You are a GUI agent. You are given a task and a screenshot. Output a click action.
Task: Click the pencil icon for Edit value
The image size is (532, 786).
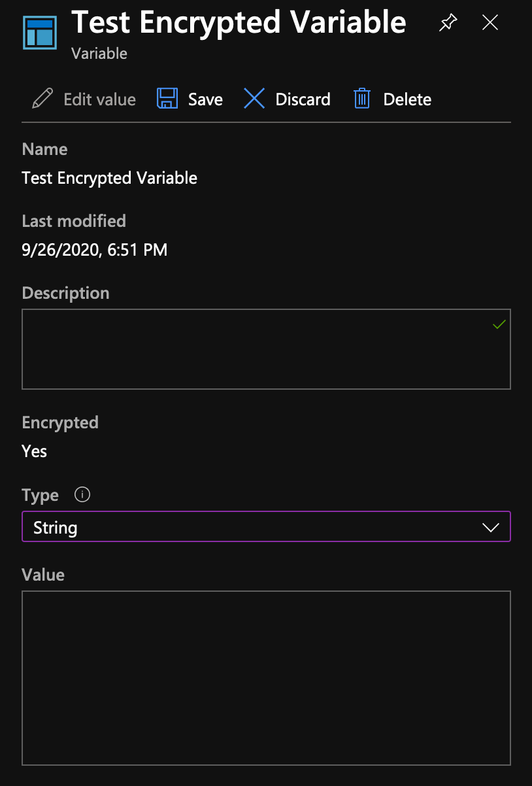point(42,99)
